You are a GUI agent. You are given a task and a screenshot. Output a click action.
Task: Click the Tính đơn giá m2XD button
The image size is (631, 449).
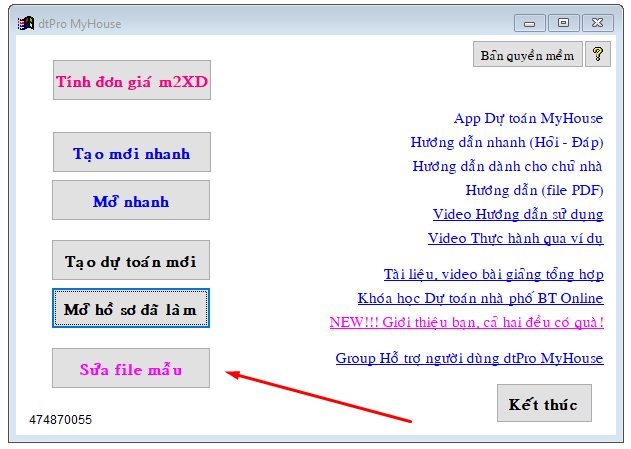(x=131, y=81)
